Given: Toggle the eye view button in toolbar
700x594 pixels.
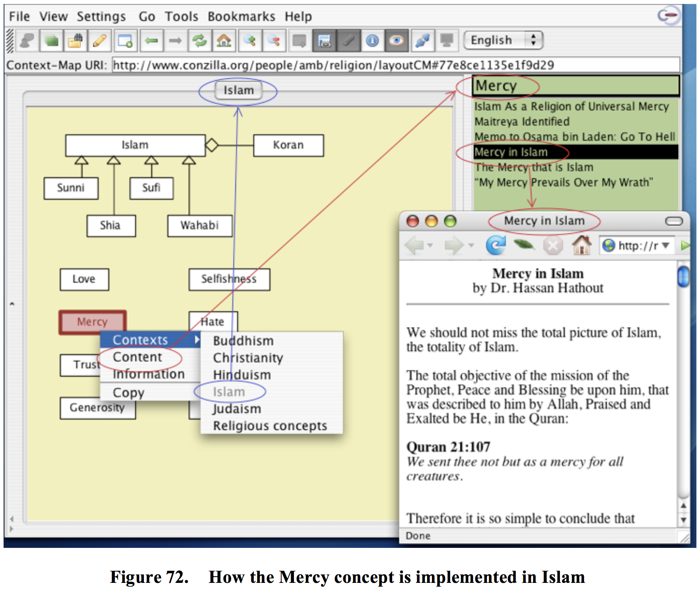Looking at the screenshot, I should (396, 41).
